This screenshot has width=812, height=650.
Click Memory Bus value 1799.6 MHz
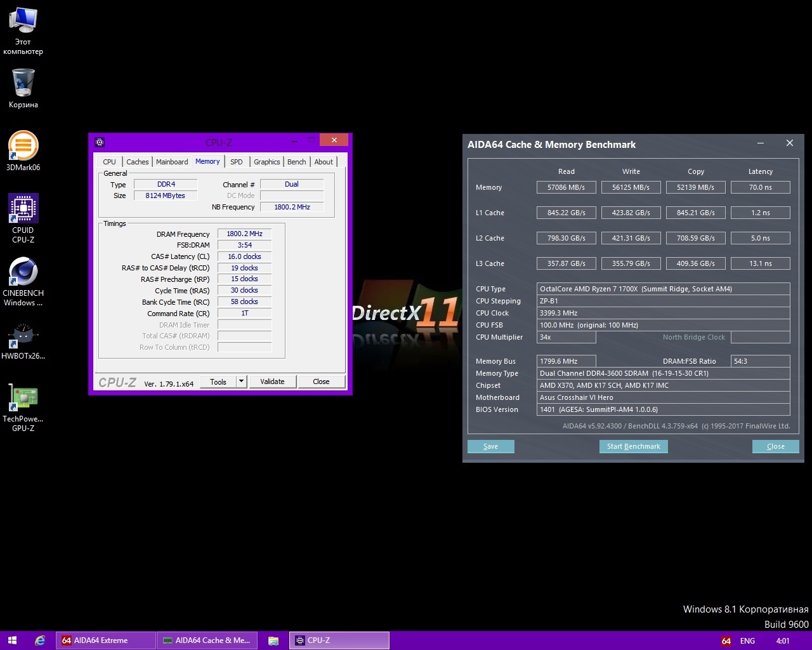pos(566,361)
